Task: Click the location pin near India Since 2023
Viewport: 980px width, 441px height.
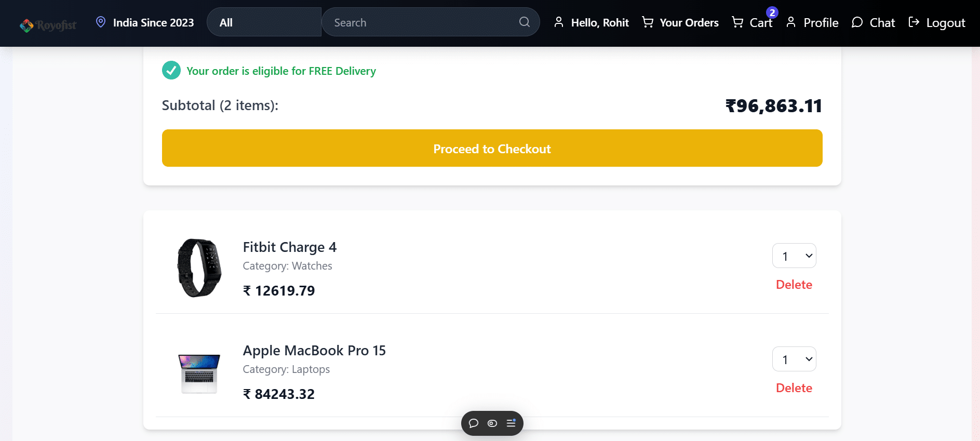Action: [100, 21]
